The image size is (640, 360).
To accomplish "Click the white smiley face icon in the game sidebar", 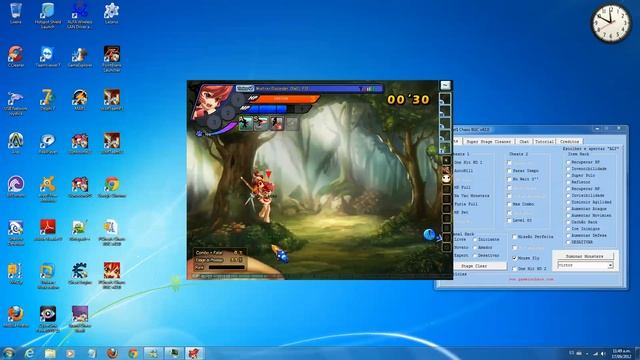I will pyautogui.click(x=446, y=179).
